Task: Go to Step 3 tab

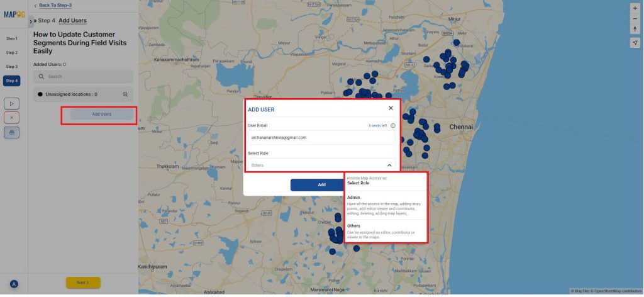Action: click(x=12, y=67)
